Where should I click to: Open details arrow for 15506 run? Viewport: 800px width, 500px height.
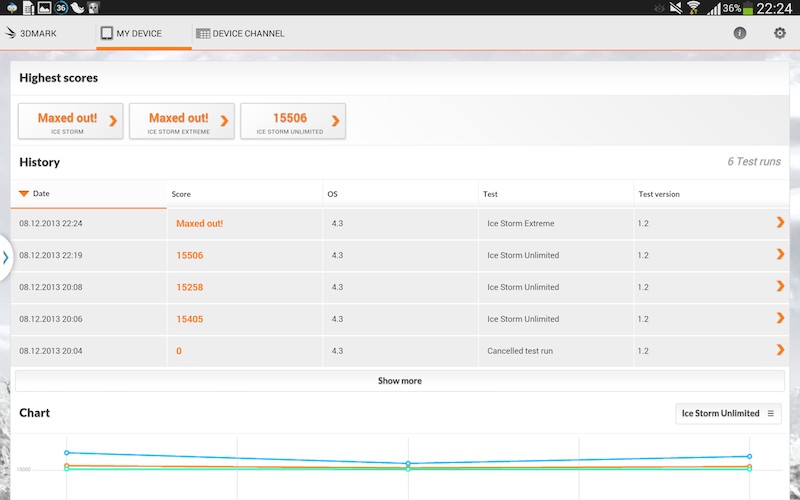[x=780, y=254]
